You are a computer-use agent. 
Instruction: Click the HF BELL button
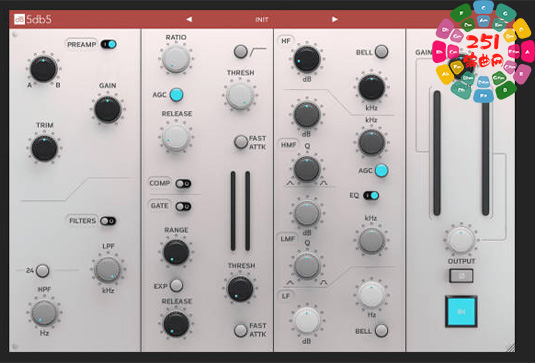tap(381, 52)
